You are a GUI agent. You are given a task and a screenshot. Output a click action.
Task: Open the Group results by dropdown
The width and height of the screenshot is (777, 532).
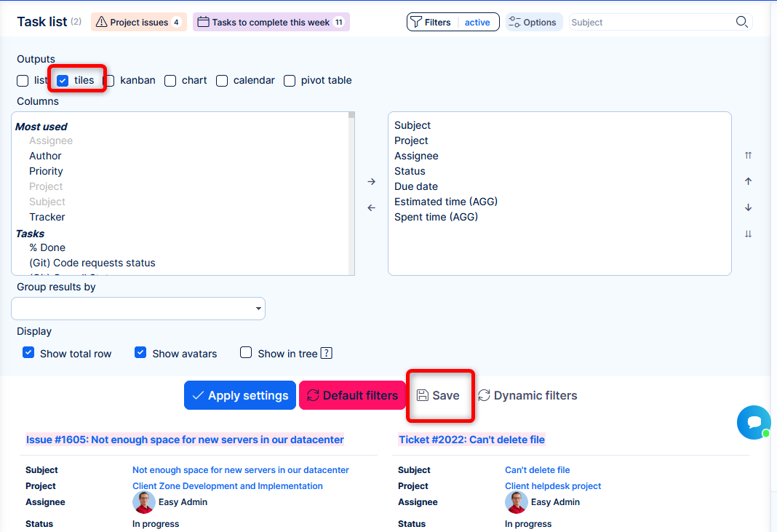(138, 309)
